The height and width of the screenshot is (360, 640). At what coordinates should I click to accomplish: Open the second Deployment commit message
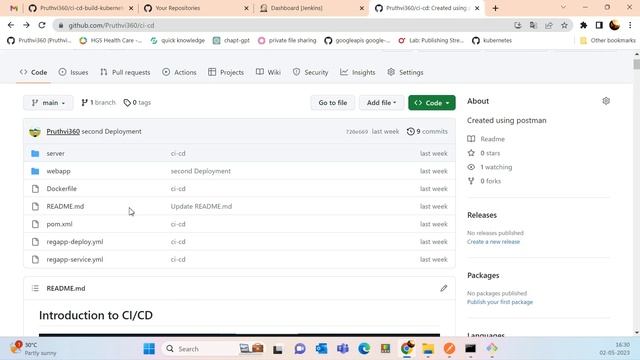click(111, 131)
